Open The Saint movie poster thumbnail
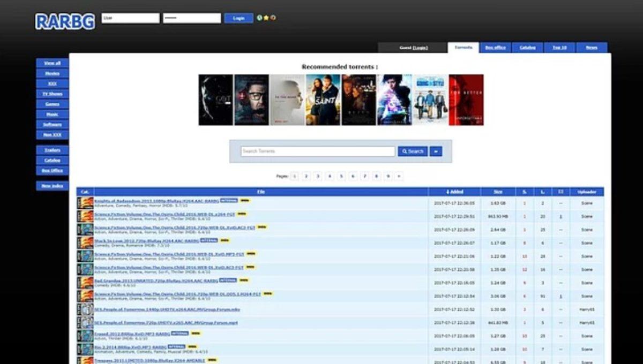Viewport: 643px width, 364px height. (x=323, y=98)
